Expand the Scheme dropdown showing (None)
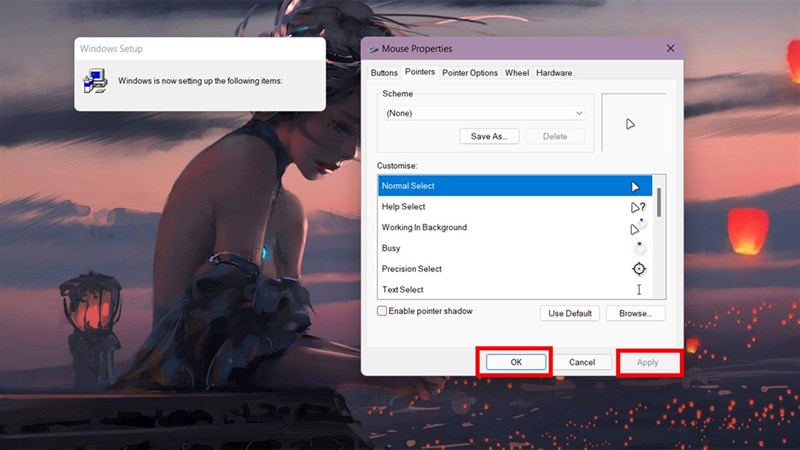Image resolution: width=800 pixels, height=450 pixels. point(484,113)
